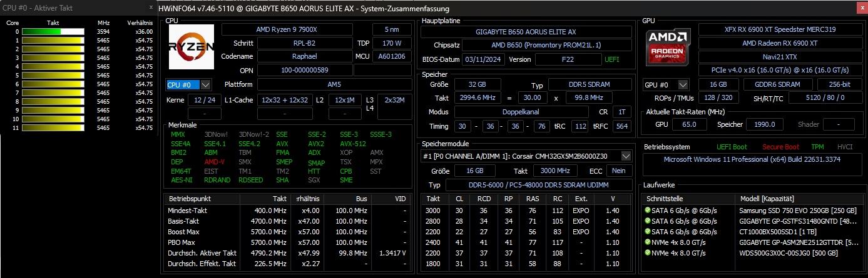868x278 pixels.
Task: Click the Microsoft Windows 11 Professional build field
Action: (x=753, y=166)
